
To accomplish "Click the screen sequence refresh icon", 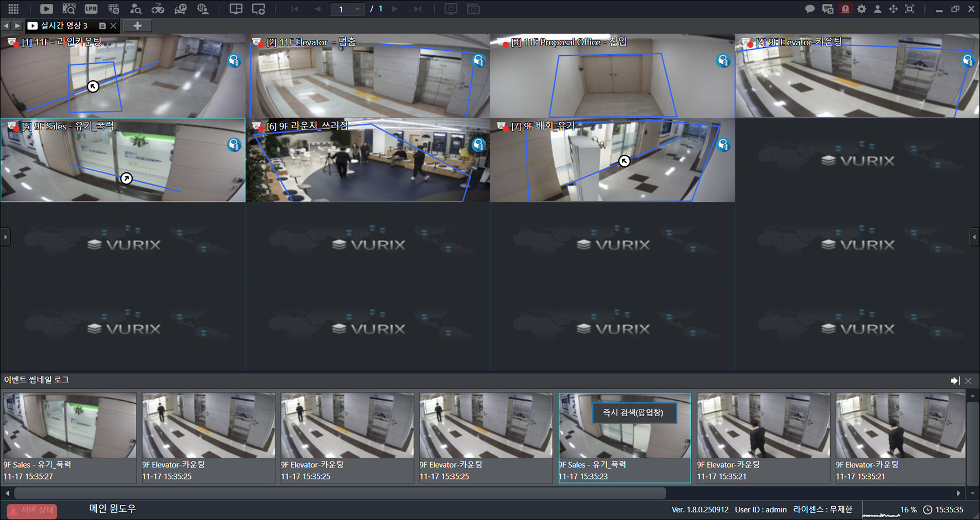I will (451, 9).
